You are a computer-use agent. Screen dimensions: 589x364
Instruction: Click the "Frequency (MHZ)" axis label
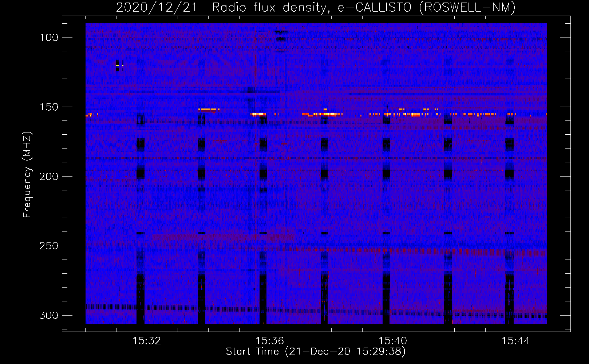[x=27, y=174]
